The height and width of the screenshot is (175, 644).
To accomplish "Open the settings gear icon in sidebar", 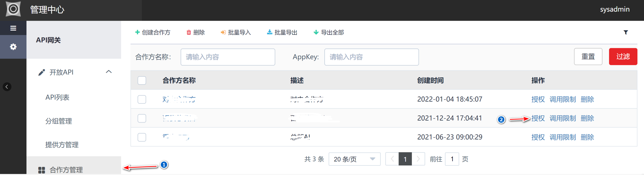I will (13, 47).
